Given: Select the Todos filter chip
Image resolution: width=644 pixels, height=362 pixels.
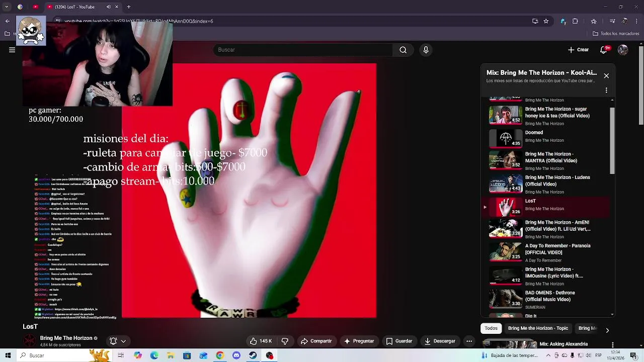Looking at the screenshot, I should [x=491, y=328].
